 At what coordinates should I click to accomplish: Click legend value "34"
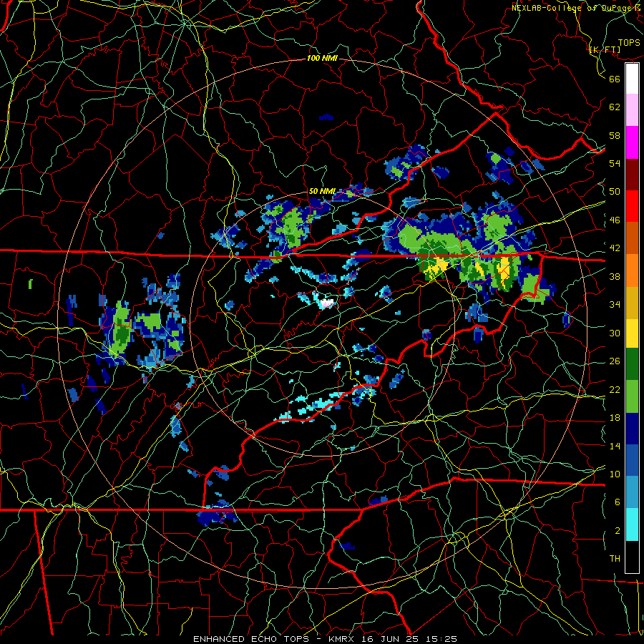click(x=615, y=305)
